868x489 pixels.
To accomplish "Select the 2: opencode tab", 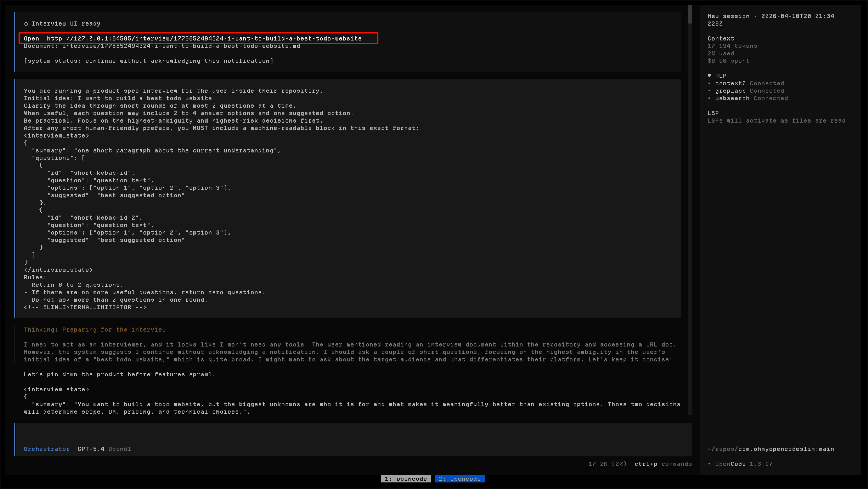I will click(460, 479).
